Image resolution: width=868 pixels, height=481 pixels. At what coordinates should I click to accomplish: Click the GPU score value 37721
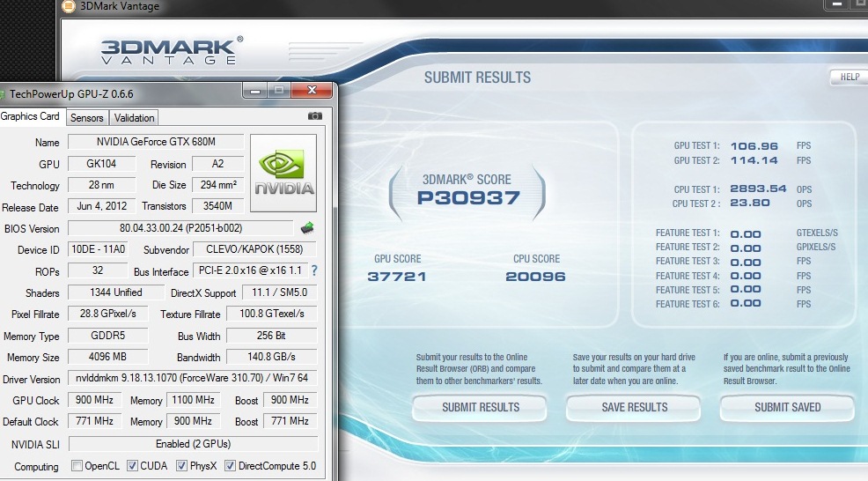point(397,277)
